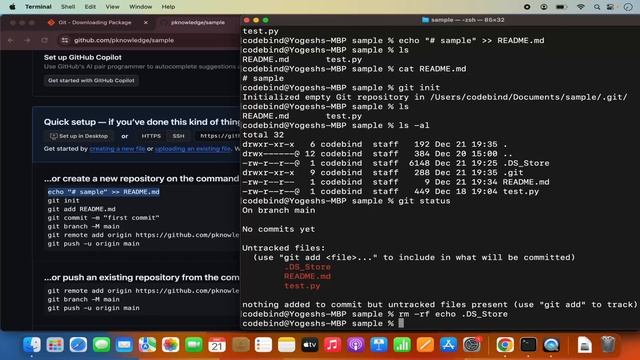Open the Terminal app menu
640x360 pixels.
click(x=38, y=7)
